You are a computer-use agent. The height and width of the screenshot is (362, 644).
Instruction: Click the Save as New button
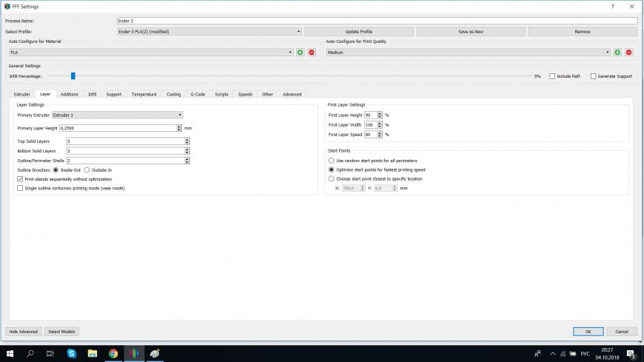[x=471, y=32]
